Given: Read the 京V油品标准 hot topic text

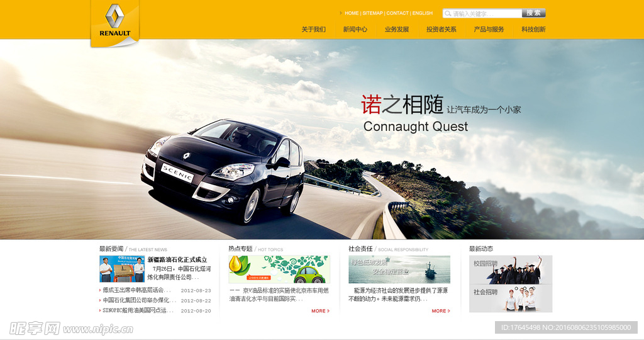Looking at the screenshot, I should tap(279, 295).
